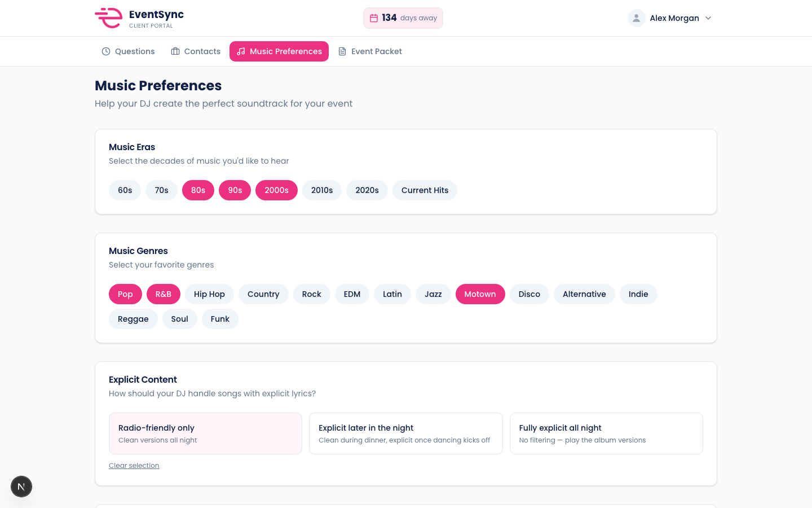Select the Hip Hop genre chip
Viewport: 812px width, 508px height.
[x=209, y=294]
